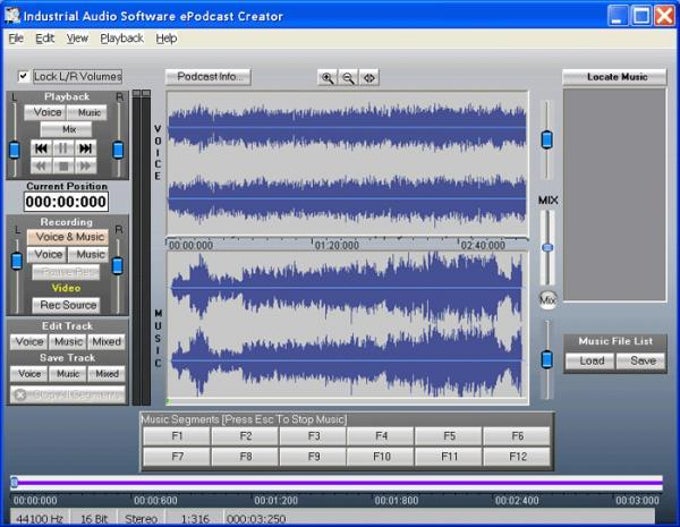This screenshot has height=527, width=680.
Task: Open the Playback menu
Action: point(122,39)
